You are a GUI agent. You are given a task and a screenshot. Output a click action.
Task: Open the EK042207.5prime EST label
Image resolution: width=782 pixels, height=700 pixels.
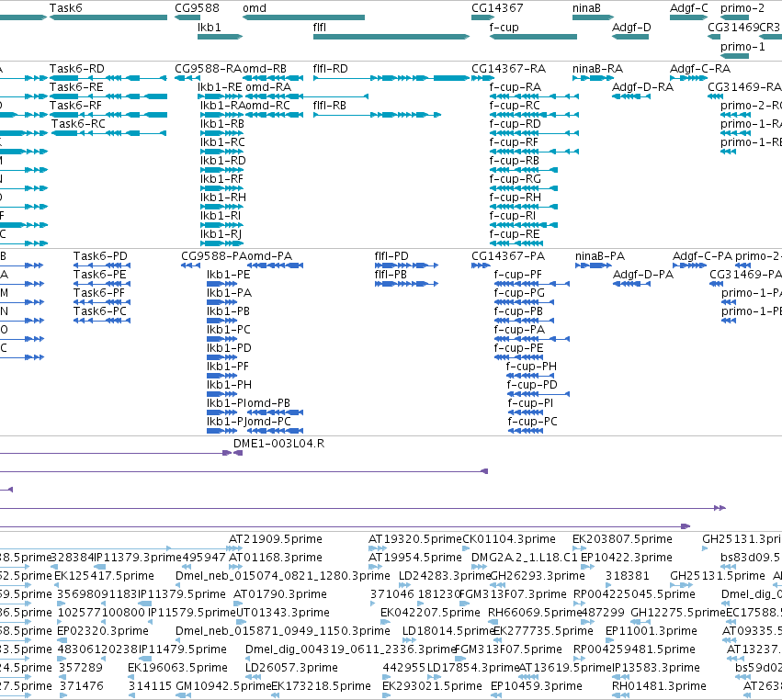pyautogui.click(x=430, y=613)
